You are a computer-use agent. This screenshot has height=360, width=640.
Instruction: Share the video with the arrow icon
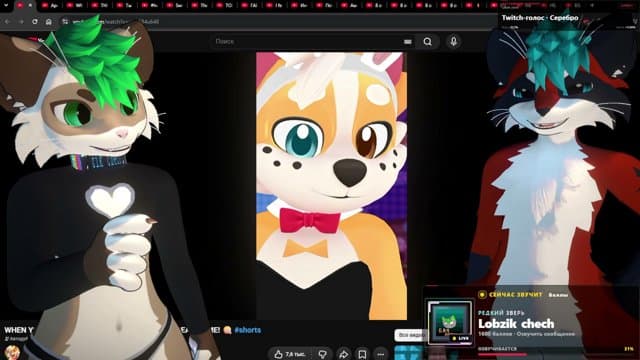pyautogui.click(x=343, y=354)
